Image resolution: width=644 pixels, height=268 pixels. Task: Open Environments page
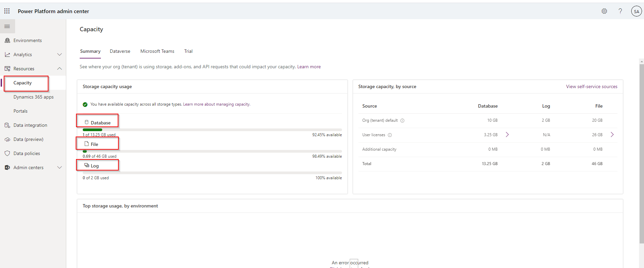28,40
